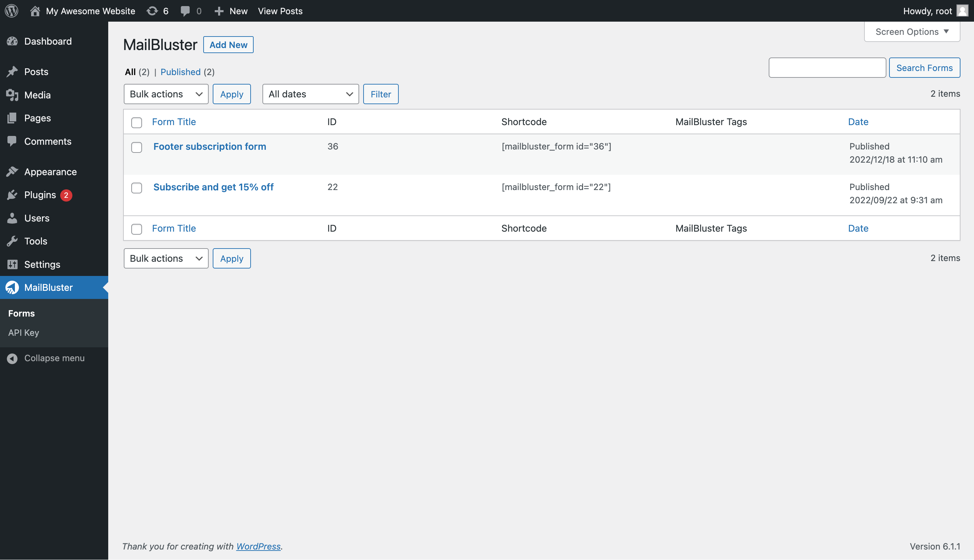Open the MailBluster menu item

click(x=54, y=287)
